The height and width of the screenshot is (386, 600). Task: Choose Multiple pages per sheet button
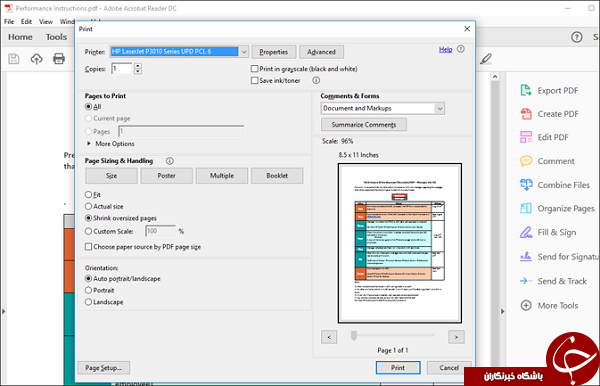tap(222, 176)
